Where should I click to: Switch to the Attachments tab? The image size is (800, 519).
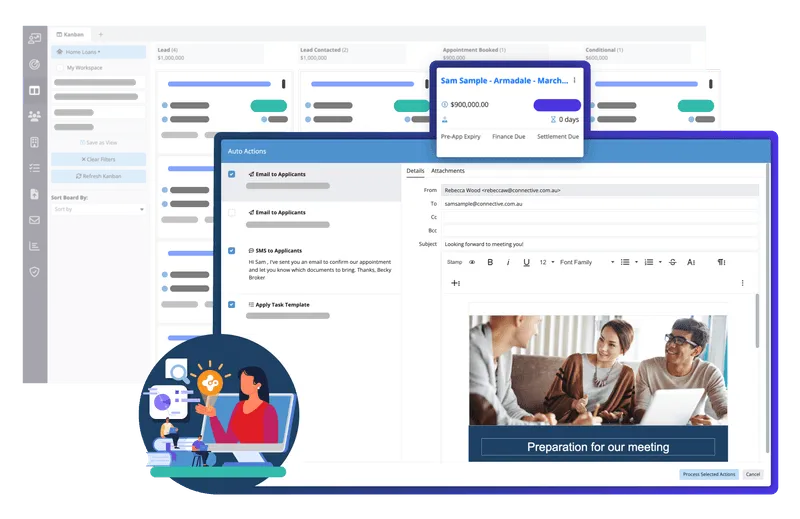coord(448,171)
